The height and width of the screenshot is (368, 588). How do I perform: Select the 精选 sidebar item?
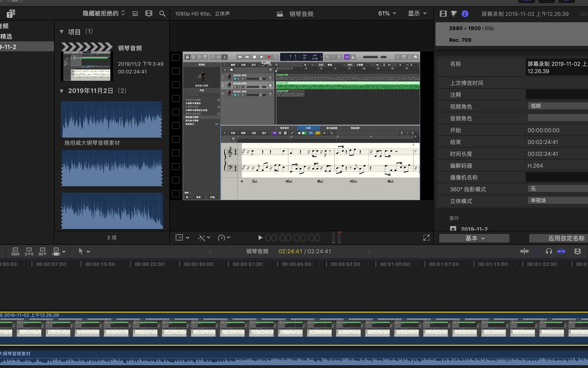click(x=27, y=37)
